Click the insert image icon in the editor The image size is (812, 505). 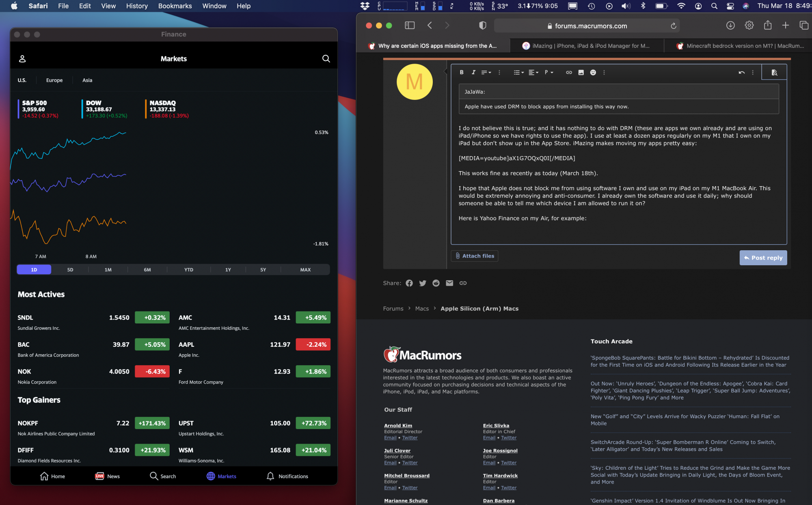pos(581,72)
